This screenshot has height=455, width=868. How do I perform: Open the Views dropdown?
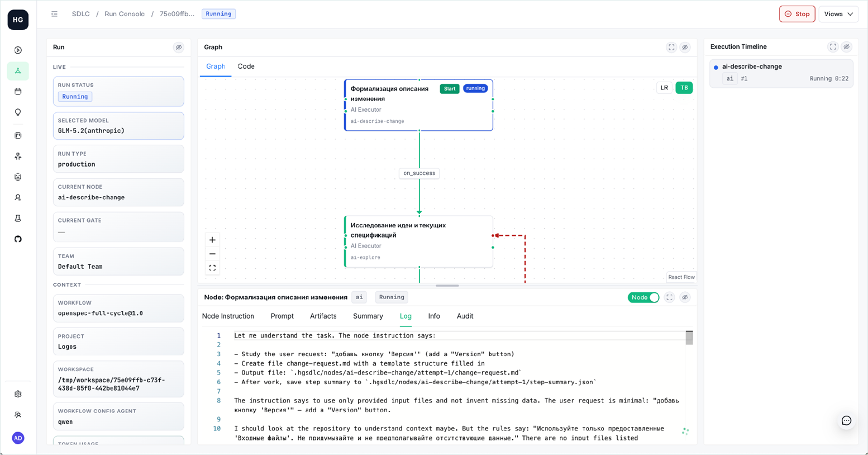[x=838, y=14]
